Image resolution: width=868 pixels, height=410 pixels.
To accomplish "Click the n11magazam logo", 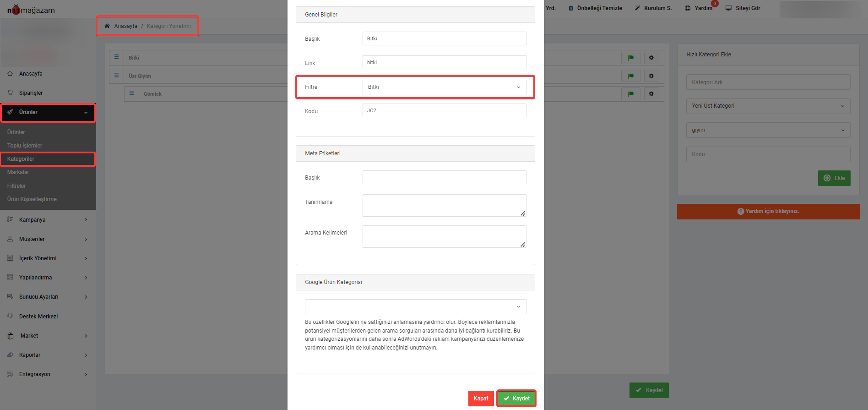I will tap(31, 10).
